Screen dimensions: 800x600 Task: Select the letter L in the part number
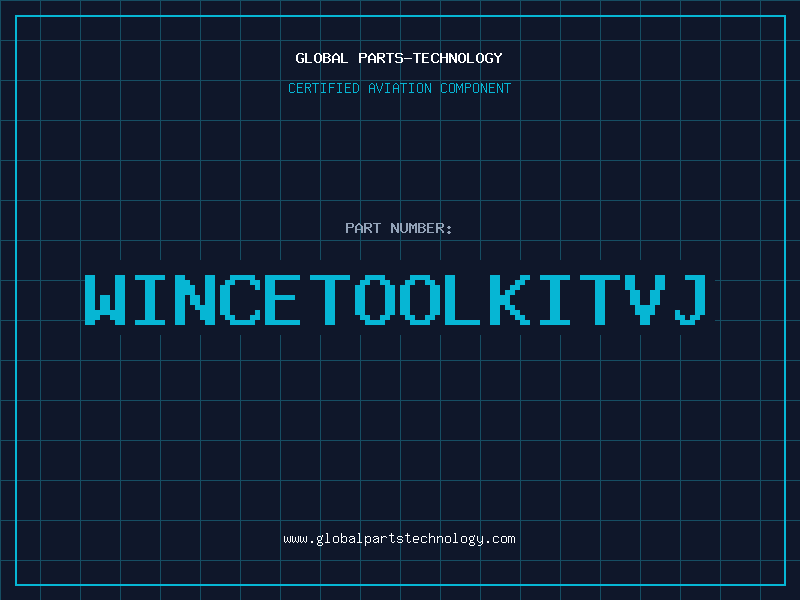tap(465, 299)
